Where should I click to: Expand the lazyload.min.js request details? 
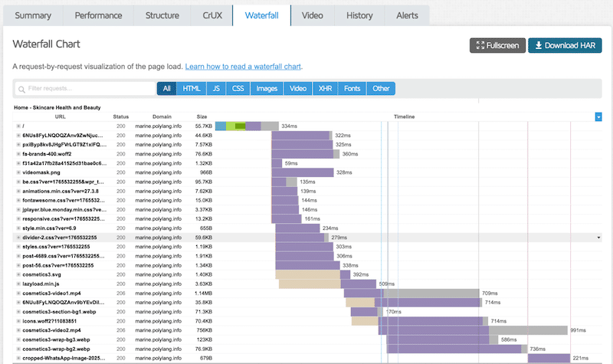pyautogui.click(x=18, y=284)
